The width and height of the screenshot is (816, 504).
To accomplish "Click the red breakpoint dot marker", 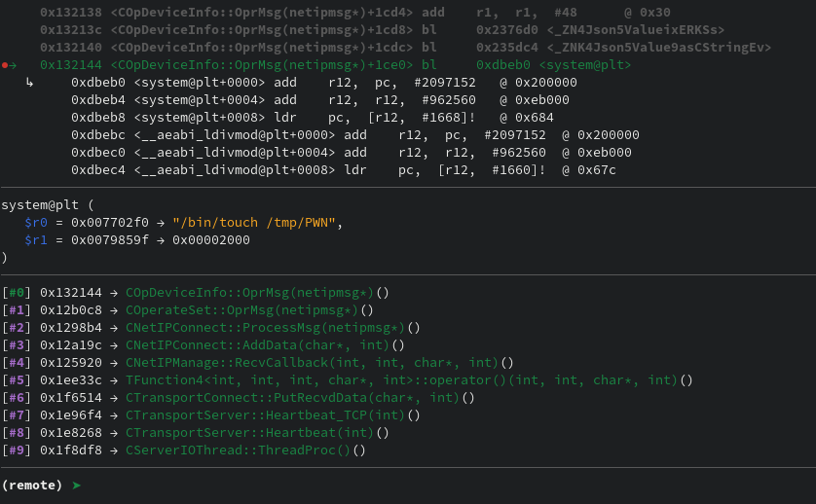I will click(x=5, y=65).
